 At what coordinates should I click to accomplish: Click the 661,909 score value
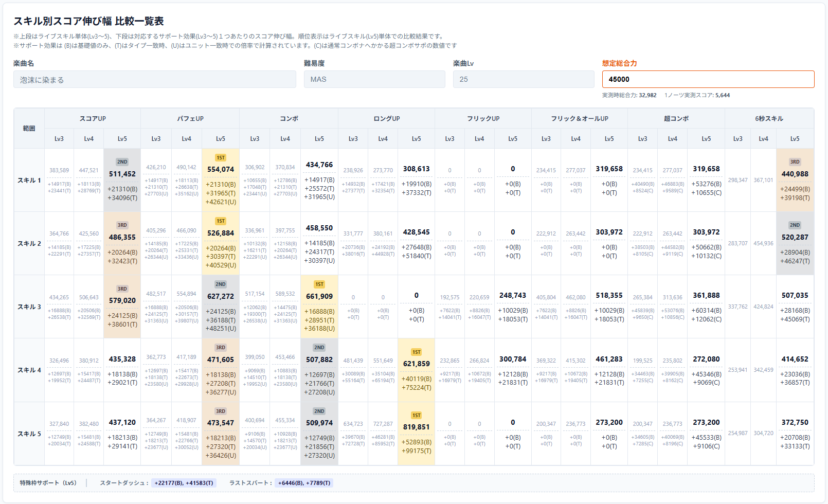point(319,296)
